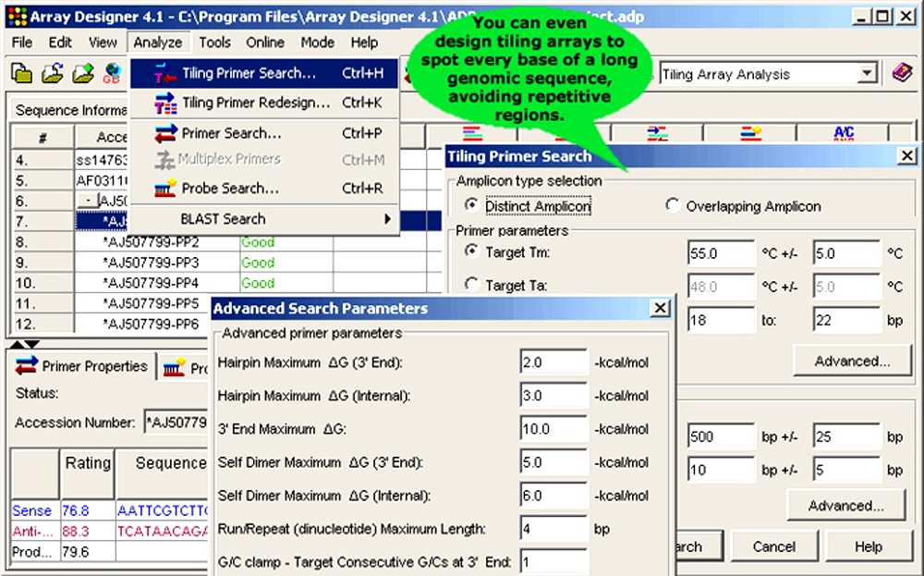Click the Self Dimer Maximum ΔG (Internal) field

click(553, 496)
